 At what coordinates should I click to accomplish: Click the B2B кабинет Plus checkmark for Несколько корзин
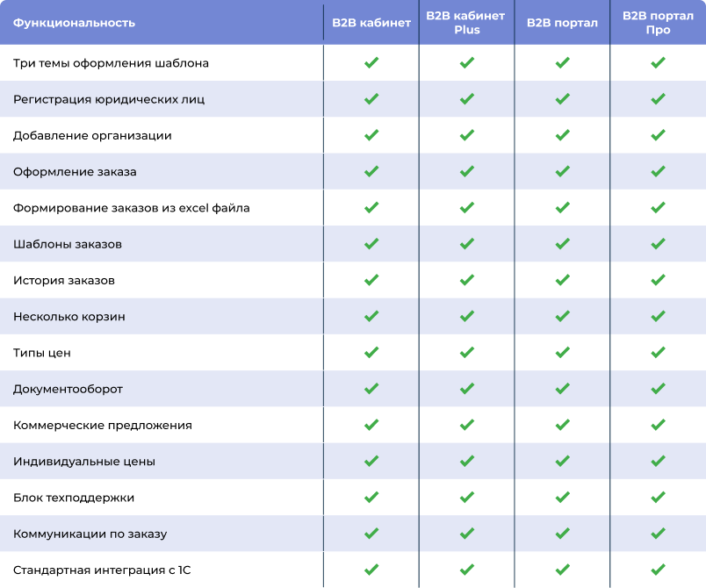click(467, 316)
